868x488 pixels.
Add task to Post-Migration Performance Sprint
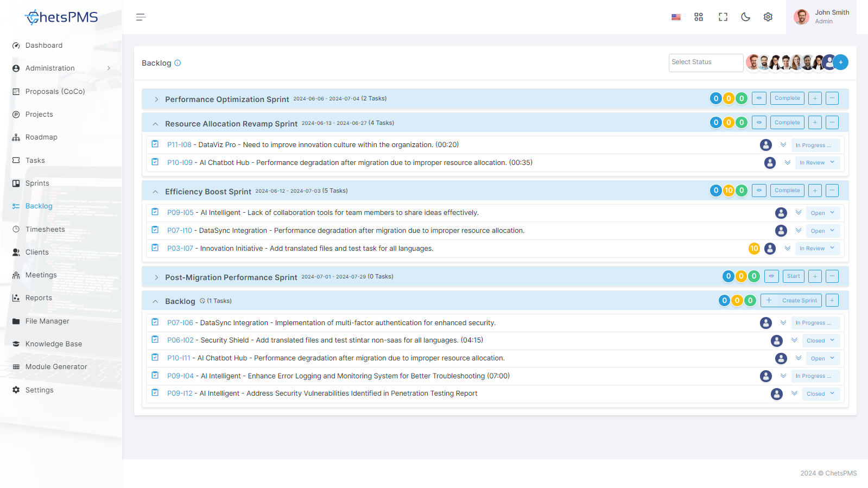[815, 276]
